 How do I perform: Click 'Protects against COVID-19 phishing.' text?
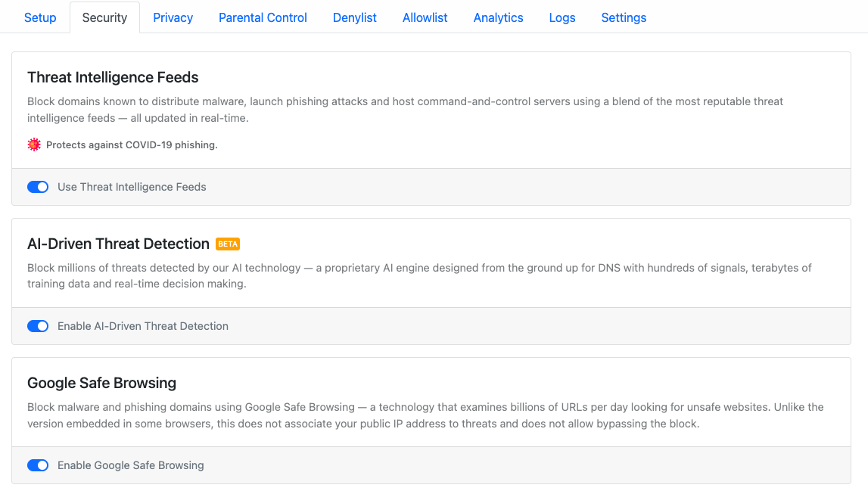point(132,145)
